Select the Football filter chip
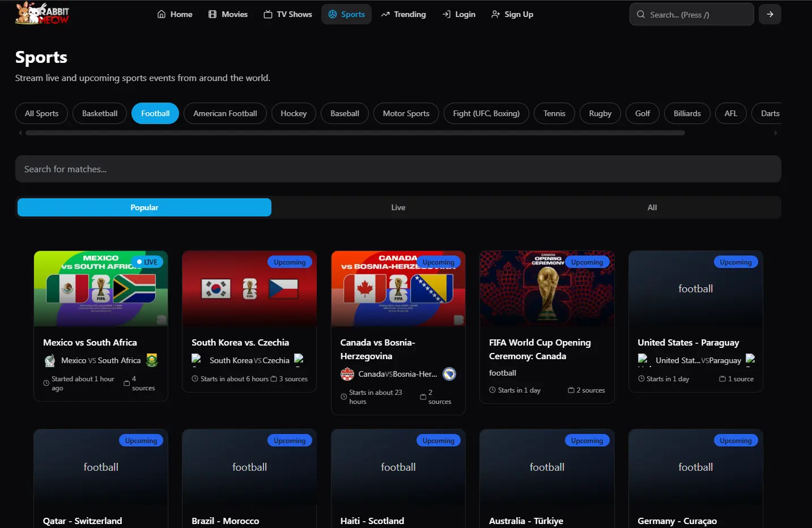812x528 pixels. point(155,113)
